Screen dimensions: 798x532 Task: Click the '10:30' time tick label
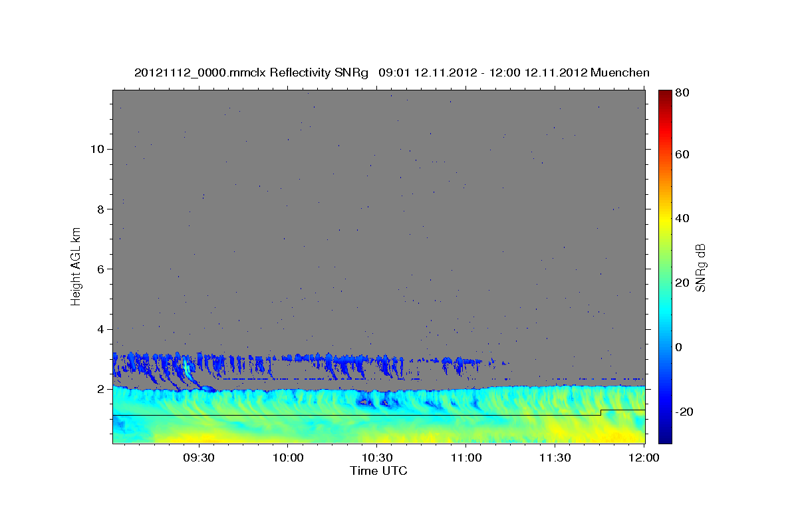pyautogui.click(x=377, y=458)
